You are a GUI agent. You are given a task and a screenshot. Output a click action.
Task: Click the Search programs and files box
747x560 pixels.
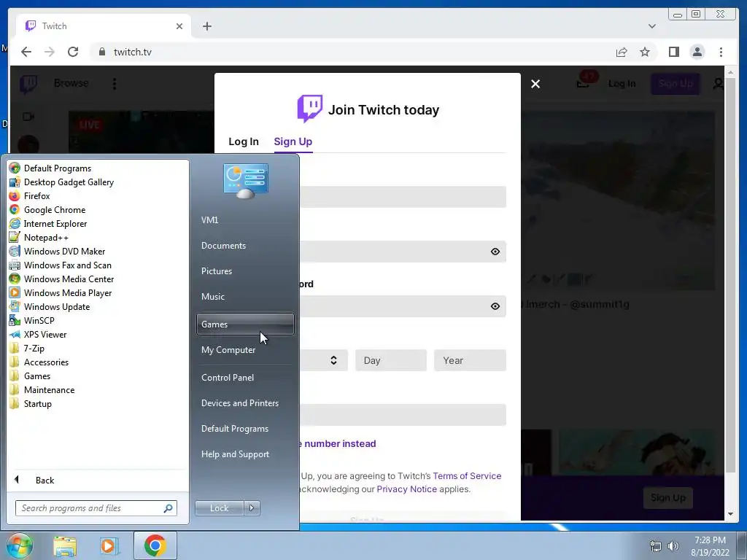point(96,508)
